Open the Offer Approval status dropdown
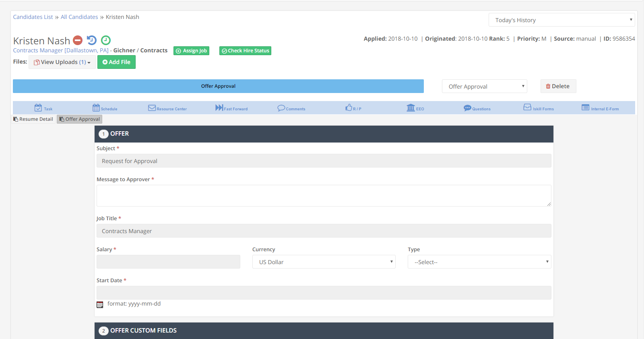This screenshot has width=644, height=339. pos(484,86)
